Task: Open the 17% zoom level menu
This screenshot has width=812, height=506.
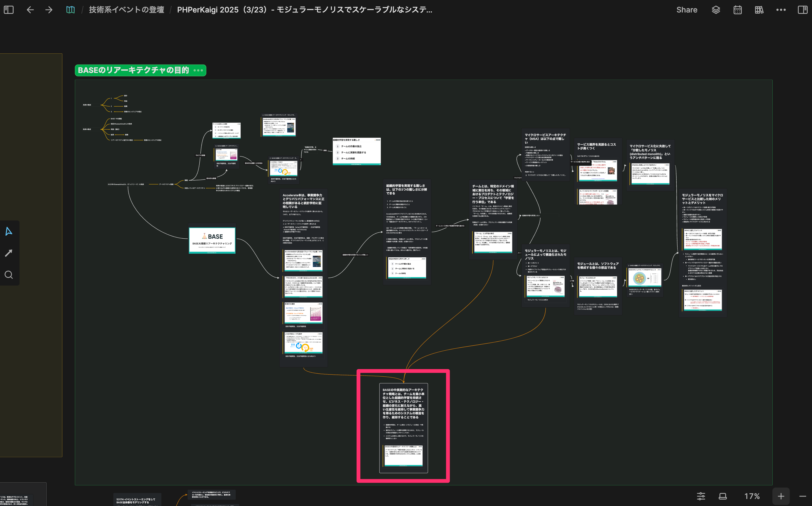Action: click(x=752, y=496)
